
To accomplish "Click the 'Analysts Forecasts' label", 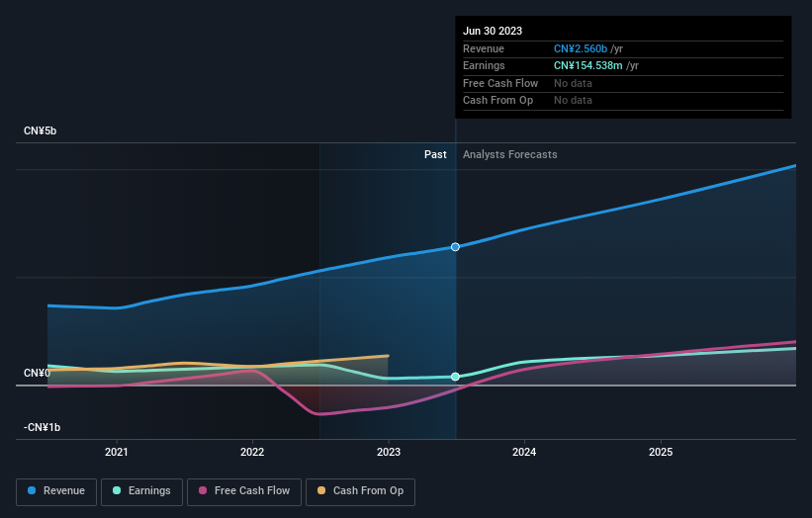I will (510, 154).
